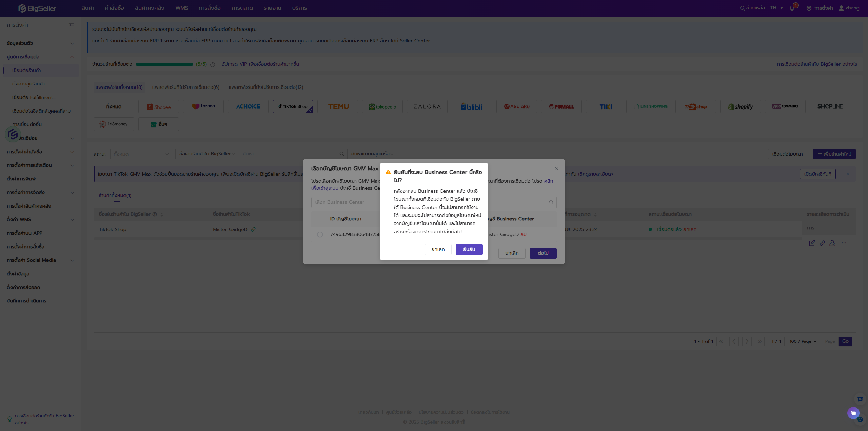Screen dimensions: 868x431
Task: Open TH language dropdown
Action: 776,8
